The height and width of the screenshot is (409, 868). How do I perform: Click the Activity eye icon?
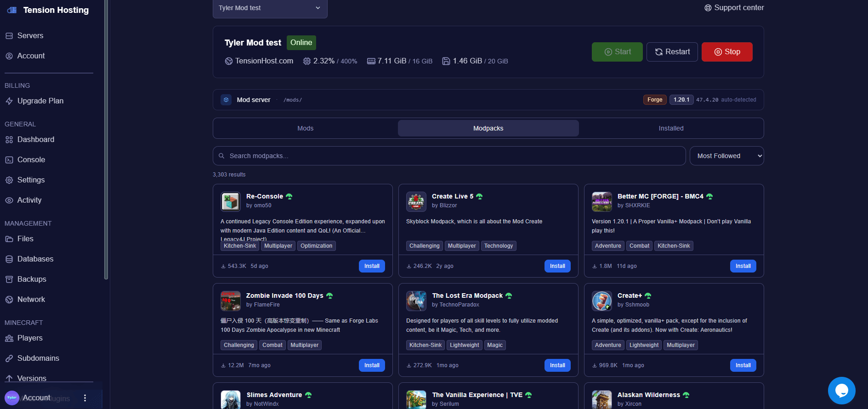(x=9, y=200)
